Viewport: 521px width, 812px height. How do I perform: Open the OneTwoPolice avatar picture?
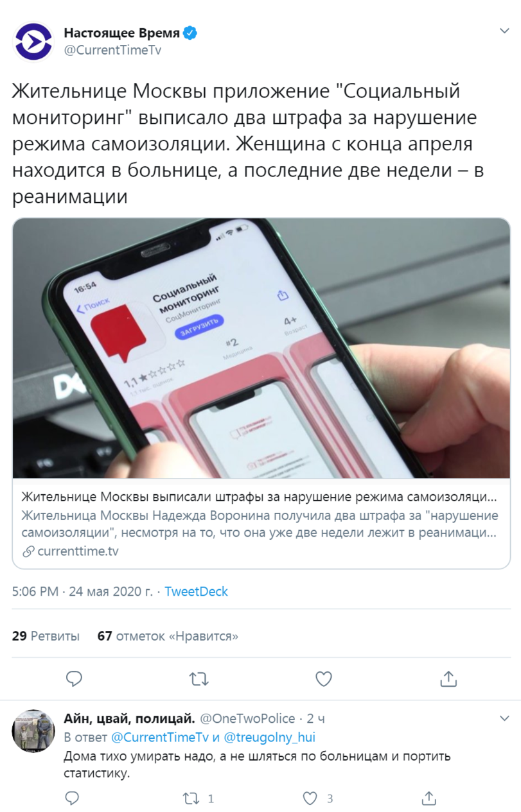pyautogui.click(x=34, y=730)
